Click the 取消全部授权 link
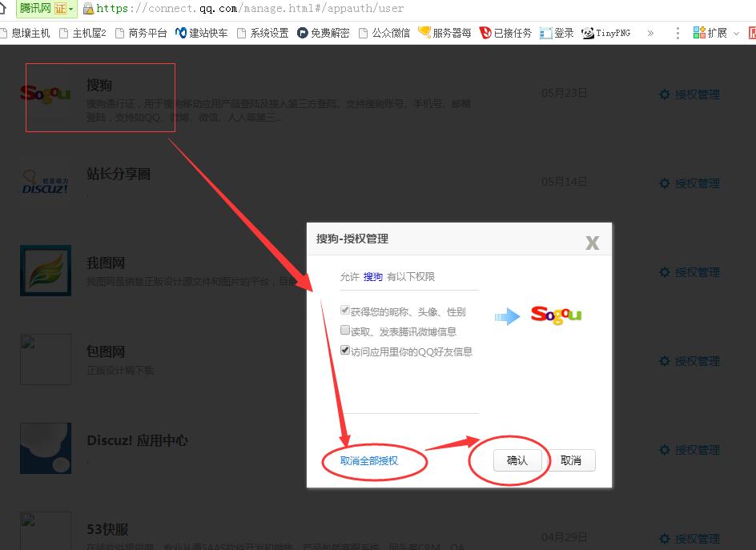This screenshot has height=550, width=756. pos(369,461)
